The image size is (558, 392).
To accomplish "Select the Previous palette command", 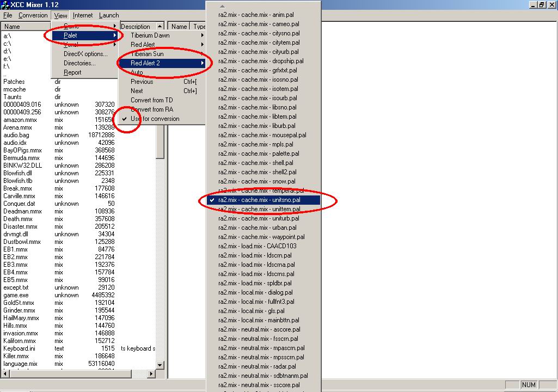I will pos(162,82).
